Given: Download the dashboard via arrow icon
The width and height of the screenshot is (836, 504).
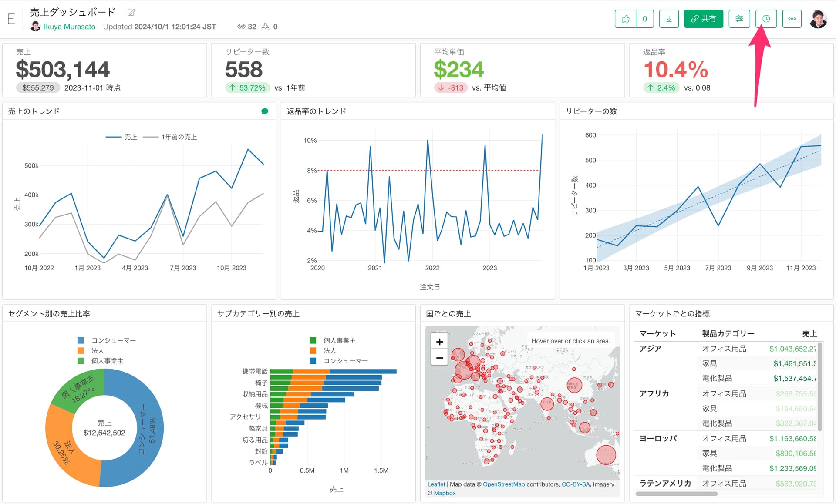Looking at the screenshot, I should 669,19.
